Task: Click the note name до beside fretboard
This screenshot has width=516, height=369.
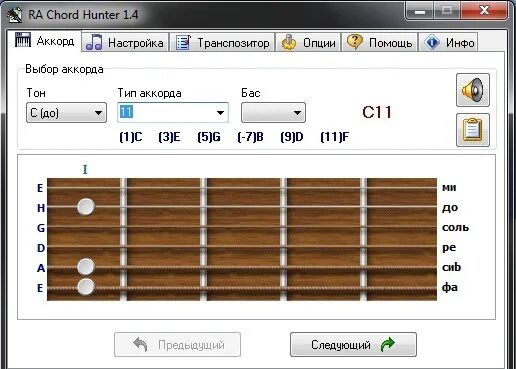Action: [x=450, y=208]
